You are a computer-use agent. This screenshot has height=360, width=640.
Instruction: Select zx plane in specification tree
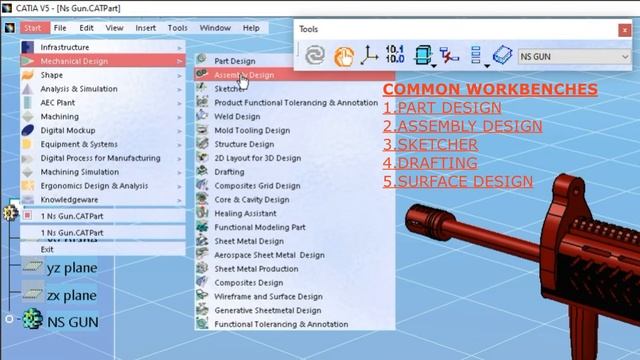click(x=72, y=296)
